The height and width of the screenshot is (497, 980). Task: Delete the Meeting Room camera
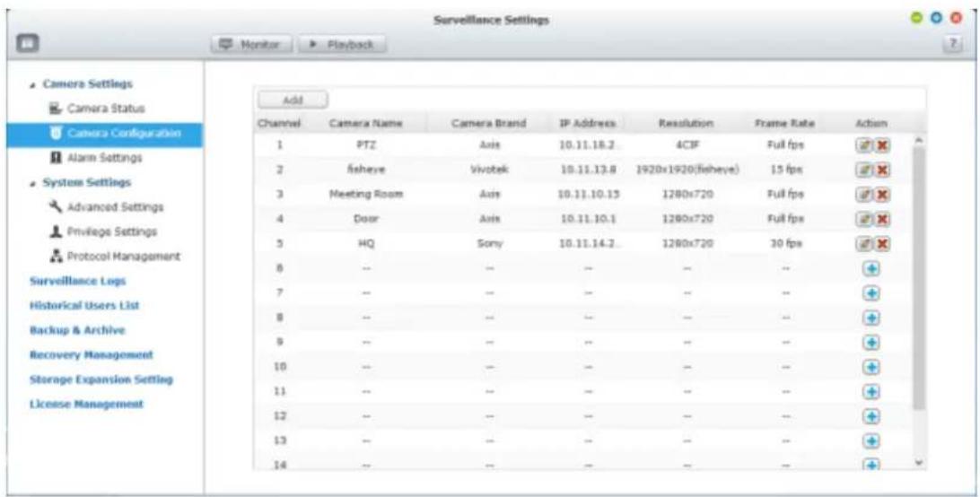pos(884,195)
